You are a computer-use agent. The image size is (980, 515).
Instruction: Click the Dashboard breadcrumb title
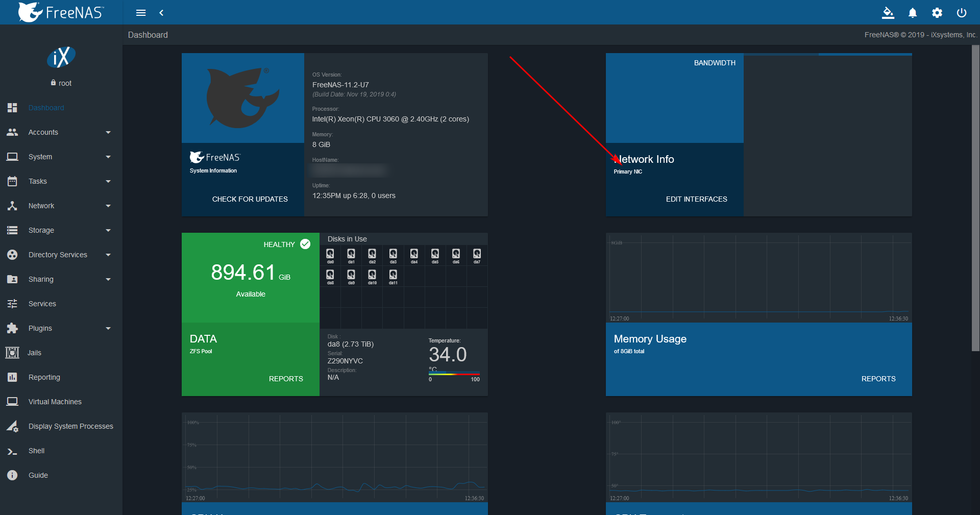[x=148, y=35]
